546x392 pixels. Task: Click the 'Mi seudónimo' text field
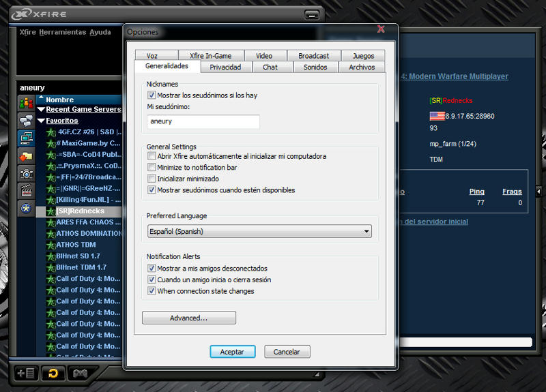point(203,121)
